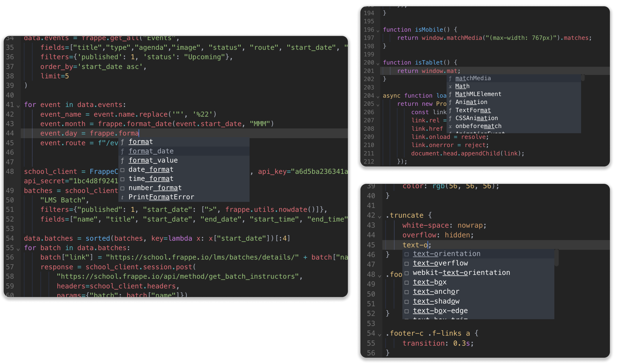
Task: Collapse the .truncate rule fold arrow
Action: pos(380,217)
